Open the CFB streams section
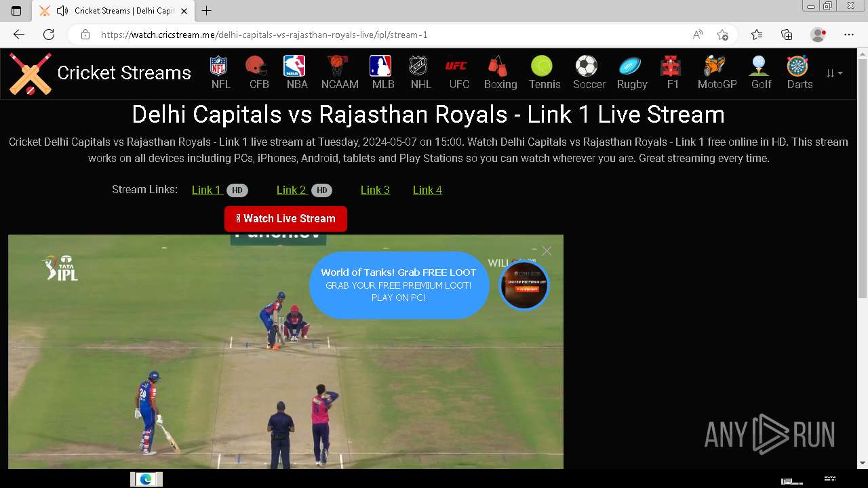 258,73
